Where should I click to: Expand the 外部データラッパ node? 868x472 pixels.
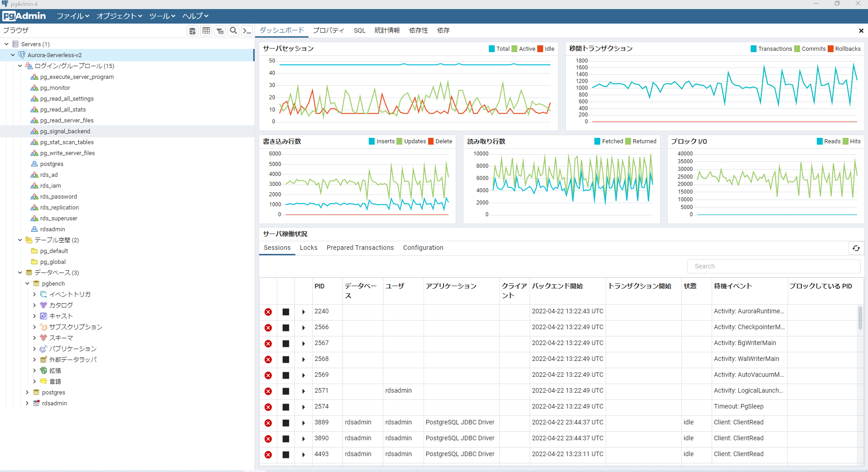[x=34, y=360]
